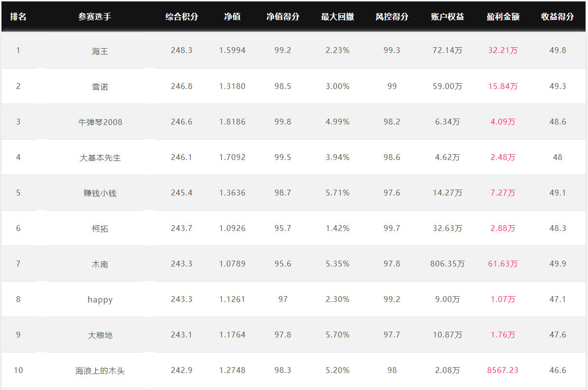Open contestant 海浪上的木头
Viewport: 588px width, 390px height.
(x=100, y=371)
